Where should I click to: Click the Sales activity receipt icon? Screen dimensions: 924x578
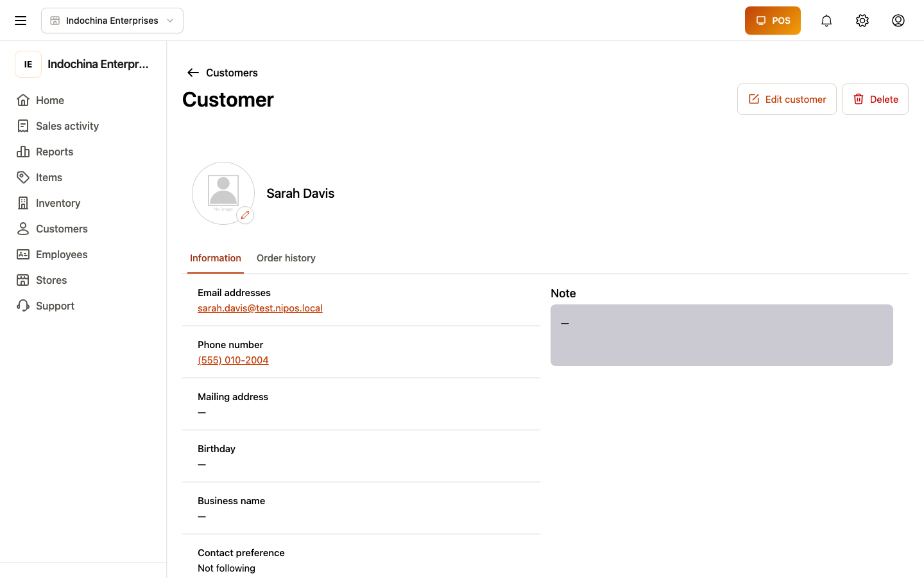pyautogui.click(x=23, y=126)
